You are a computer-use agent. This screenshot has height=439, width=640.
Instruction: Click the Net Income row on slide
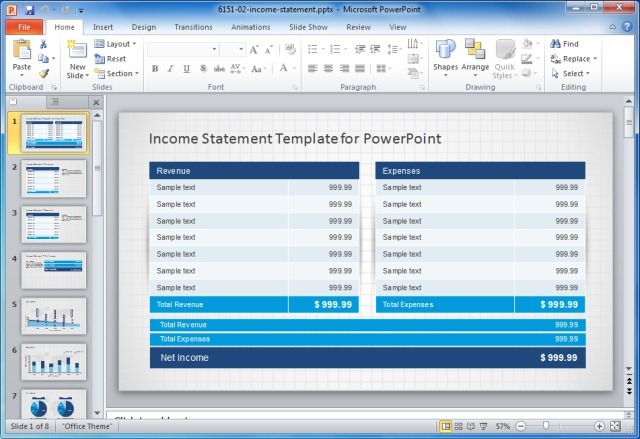pyautogui.click(x=367, y=358)
